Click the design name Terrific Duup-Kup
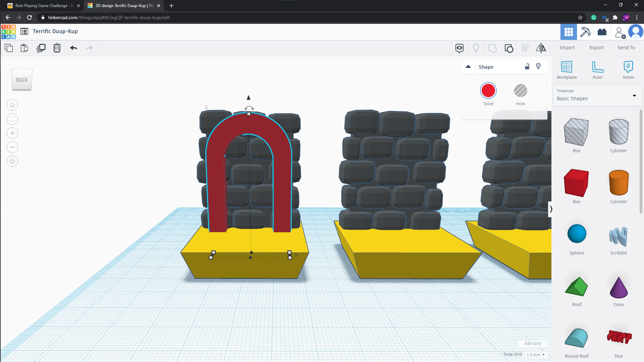The height and width of the screenshot is (362, 644). tap(55, 32)
